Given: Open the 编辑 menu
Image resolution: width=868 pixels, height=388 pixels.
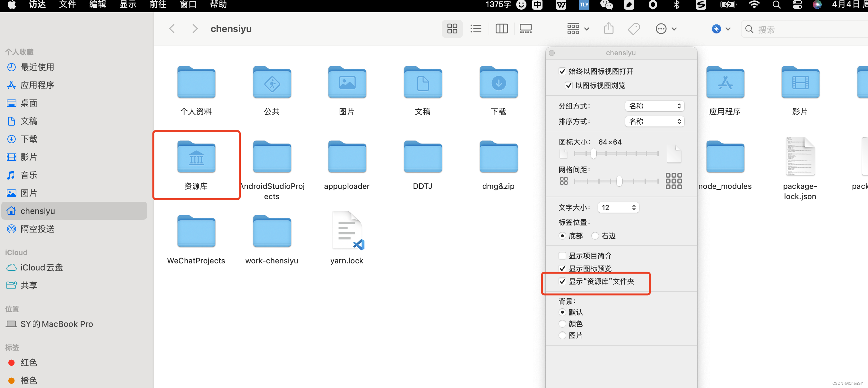Looking at the screenshot, I should pos(98,4).
